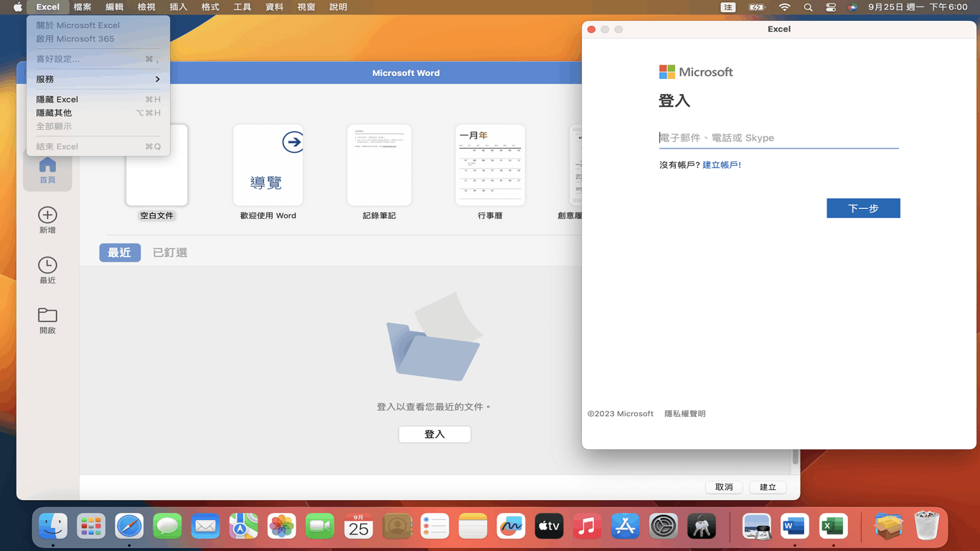
Task: Open FaceTime from the Dock
Action: point(320,527)
